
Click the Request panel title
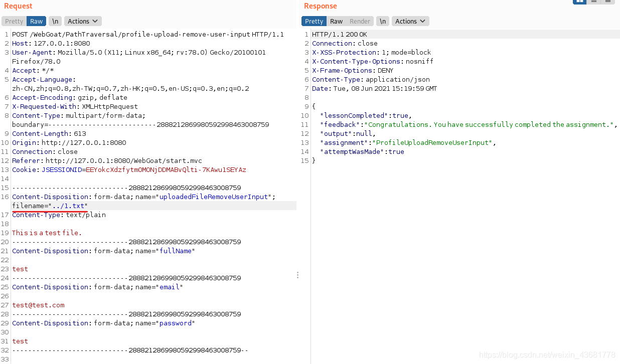[18, 6]
